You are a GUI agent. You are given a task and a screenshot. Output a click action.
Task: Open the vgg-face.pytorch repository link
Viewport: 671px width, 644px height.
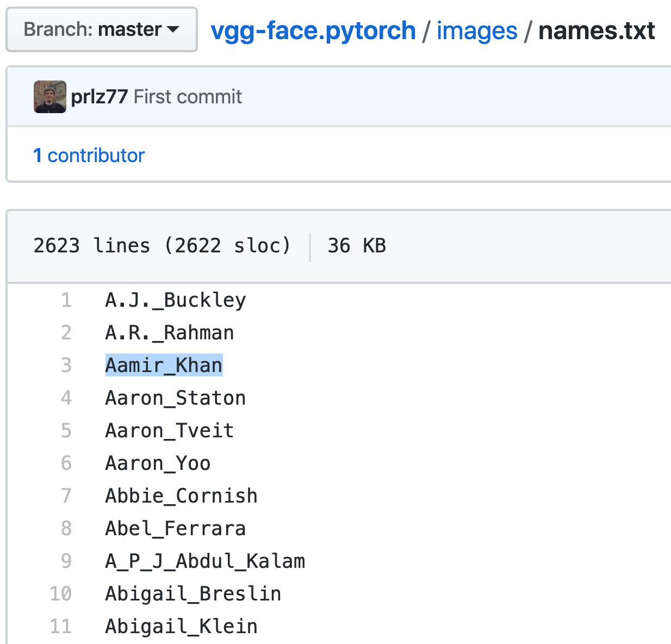tap(313, 30)
